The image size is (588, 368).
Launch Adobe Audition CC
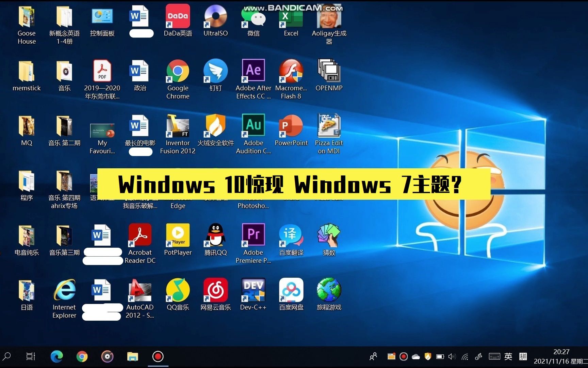[253, 134]
